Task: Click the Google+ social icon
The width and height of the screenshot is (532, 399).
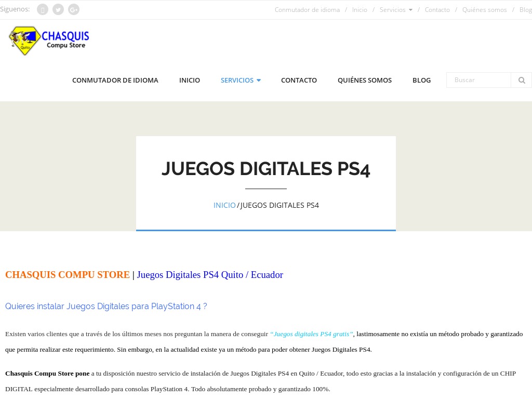Action: [x=73, y=9]
